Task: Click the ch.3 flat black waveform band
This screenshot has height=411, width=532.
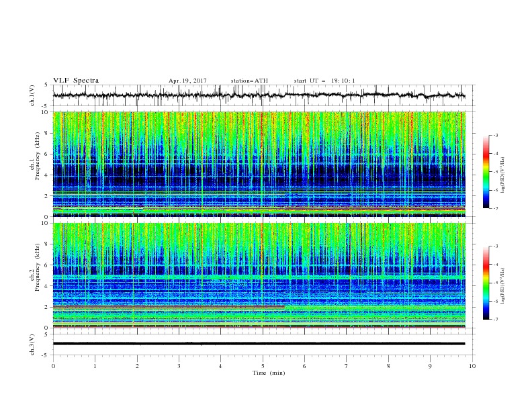Action: pyautogui.click(x=259, y=344)
